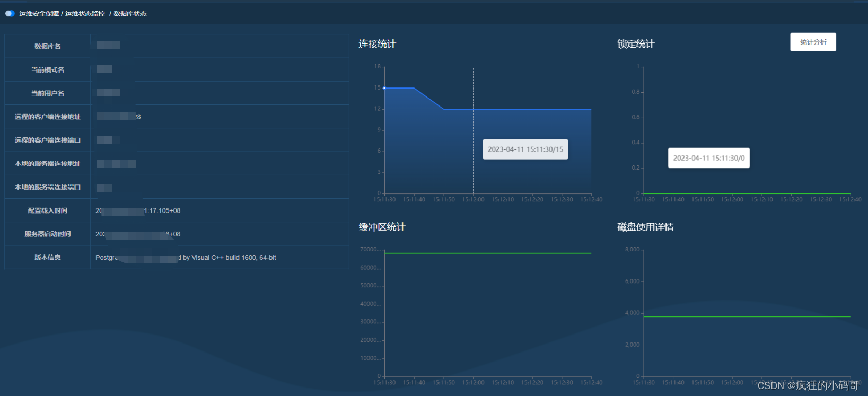Click the 配置载入时间 row label
868x396 pixels.
click(48, 210)
